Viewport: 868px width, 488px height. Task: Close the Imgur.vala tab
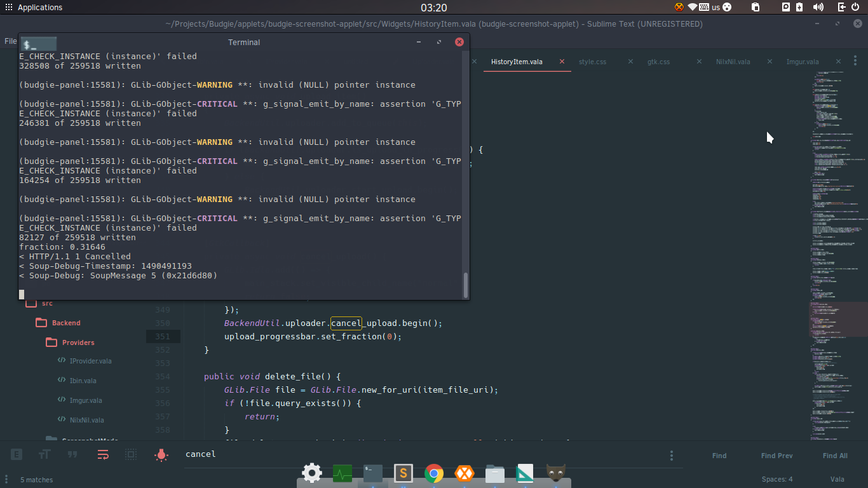(838, 62)
